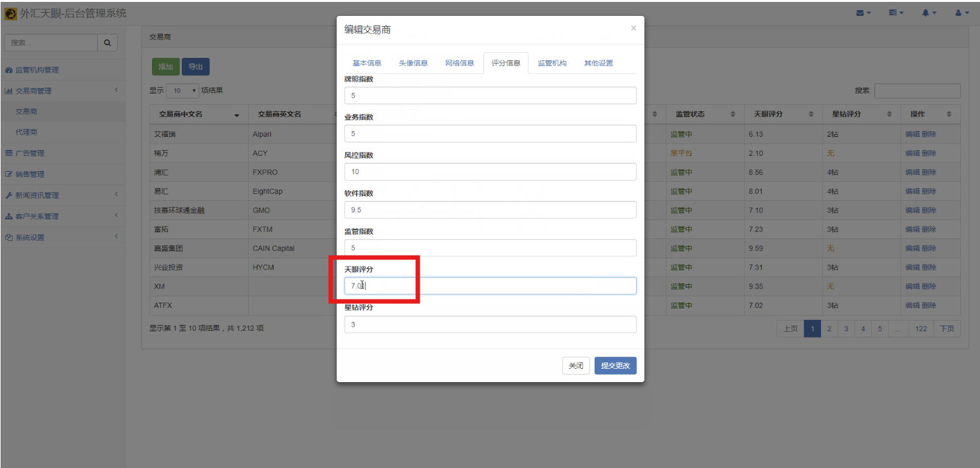980x468 pixels.
Task: Click the bell notifications icon
Action: [928, 13]
